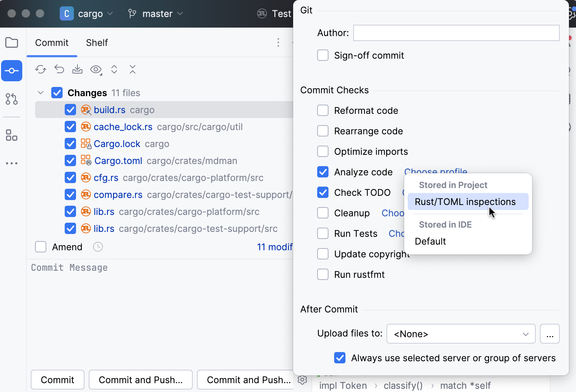Open upload servers ellipsis button

(x=550, y=334)
